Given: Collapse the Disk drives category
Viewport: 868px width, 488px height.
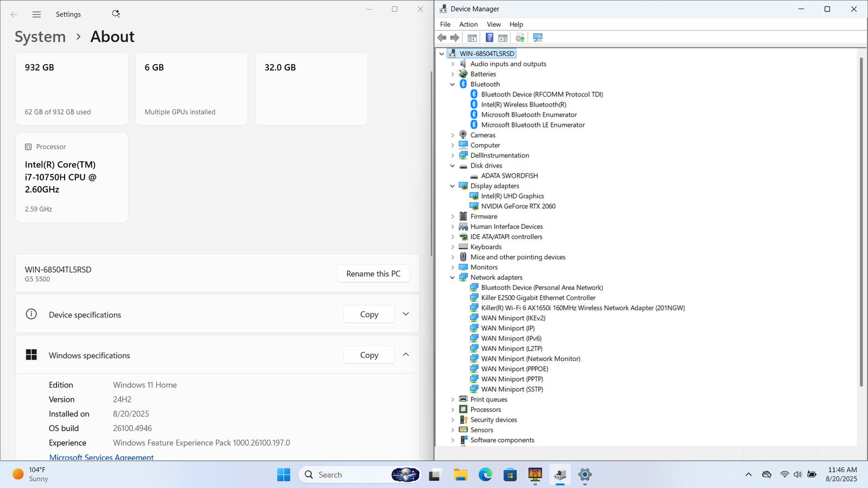Looking at the screenshot, I should click(x=452, y=166).
